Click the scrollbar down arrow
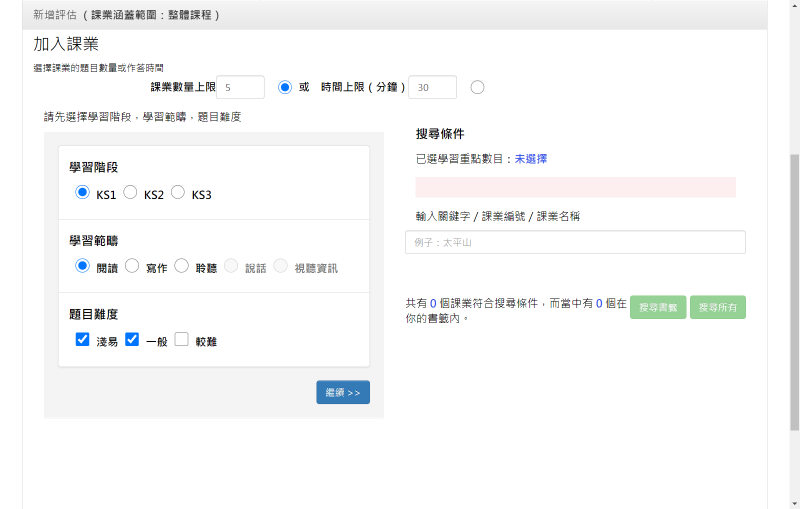800x509 pixels. [x=794, y=502]
